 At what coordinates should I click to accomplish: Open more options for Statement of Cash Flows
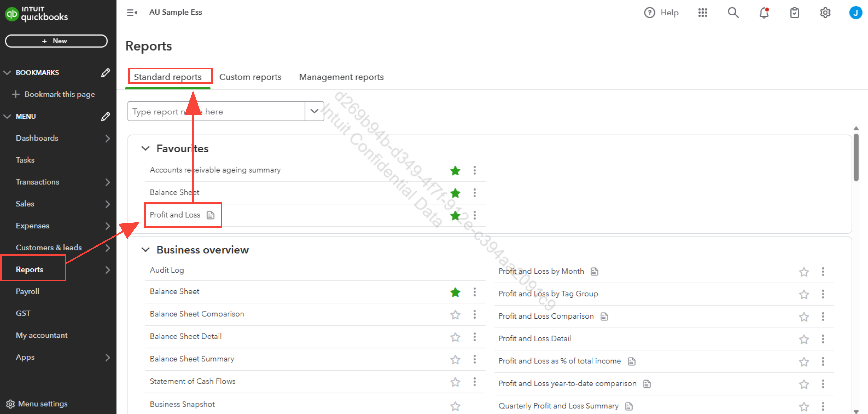474,382
